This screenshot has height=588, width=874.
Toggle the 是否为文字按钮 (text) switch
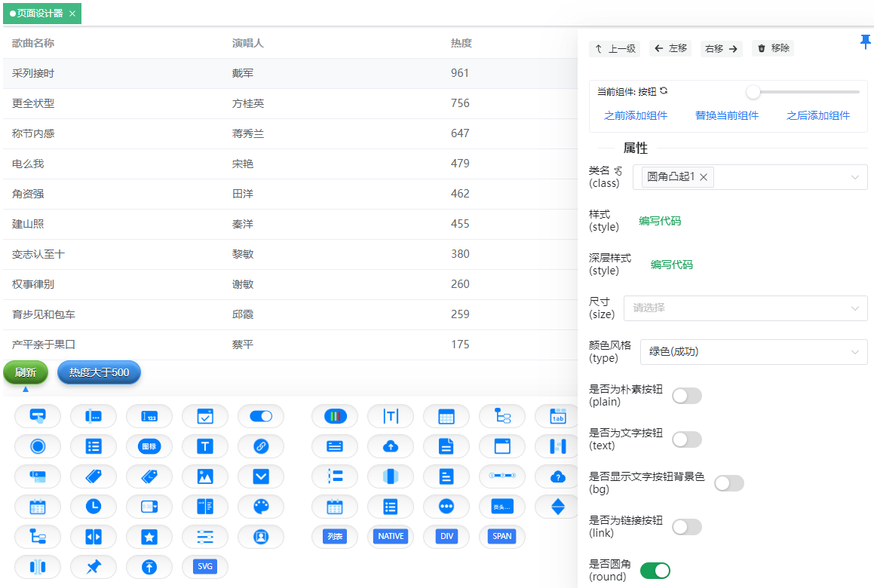(x=687, y=439)
